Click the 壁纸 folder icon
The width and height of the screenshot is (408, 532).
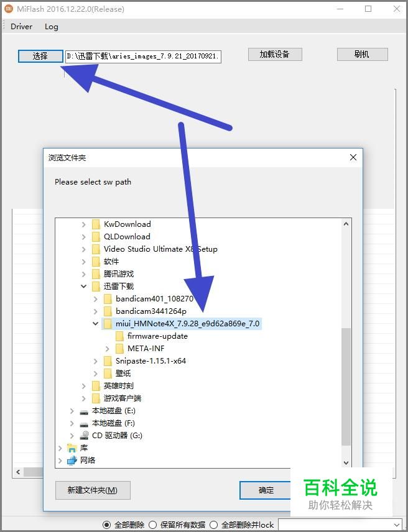[x=108, y=374]
